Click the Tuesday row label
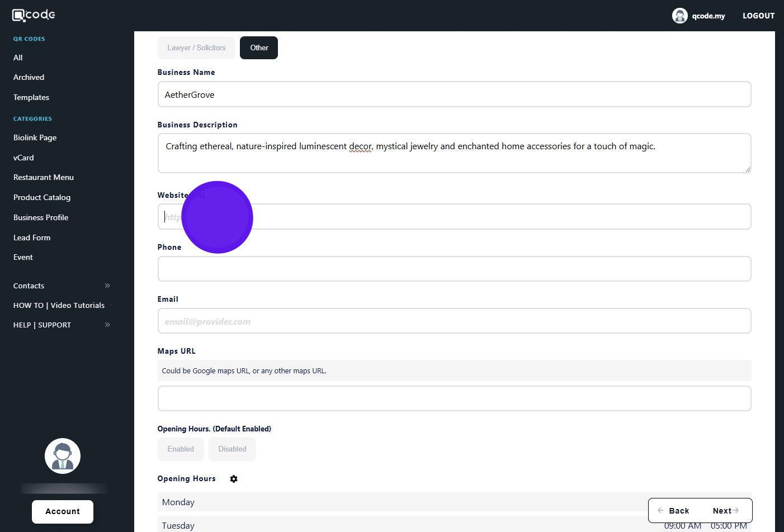Screen dimensions: 784x532 click(x=178, y=526)
